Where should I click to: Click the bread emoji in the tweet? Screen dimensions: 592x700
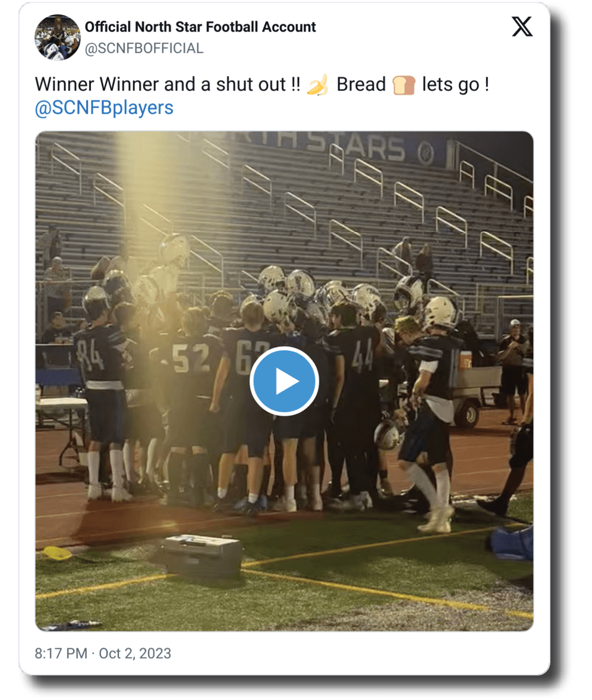[x=404, y=85]
